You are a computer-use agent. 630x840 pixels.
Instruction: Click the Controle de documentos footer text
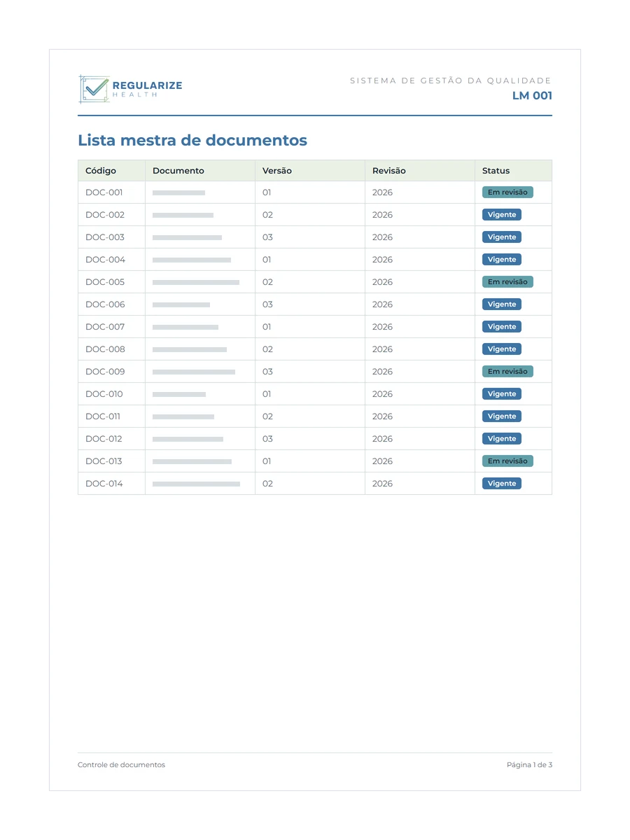pyautogui.click(x=121, y=765)
